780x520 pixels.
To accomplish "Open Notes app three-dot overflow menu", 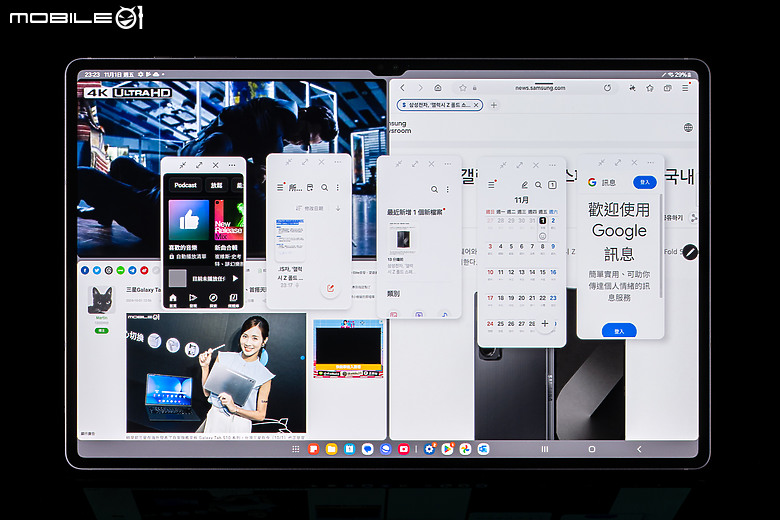I will click(x=338, y=188).
